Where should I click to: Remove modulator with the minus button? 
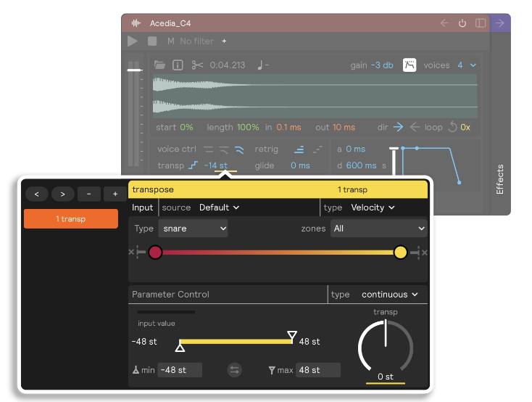tap(89, 194)
